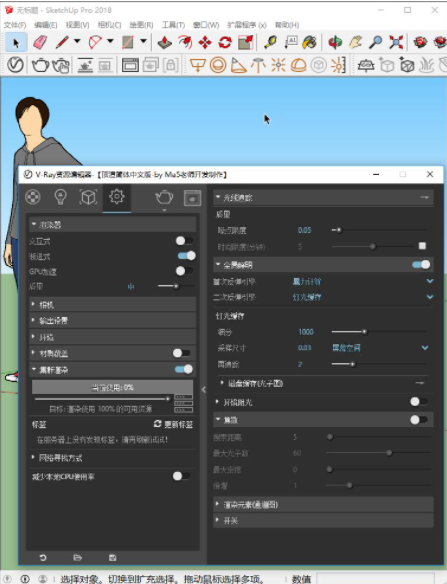
Task: Click load settings folder button
Action: (x=77, y=558)
